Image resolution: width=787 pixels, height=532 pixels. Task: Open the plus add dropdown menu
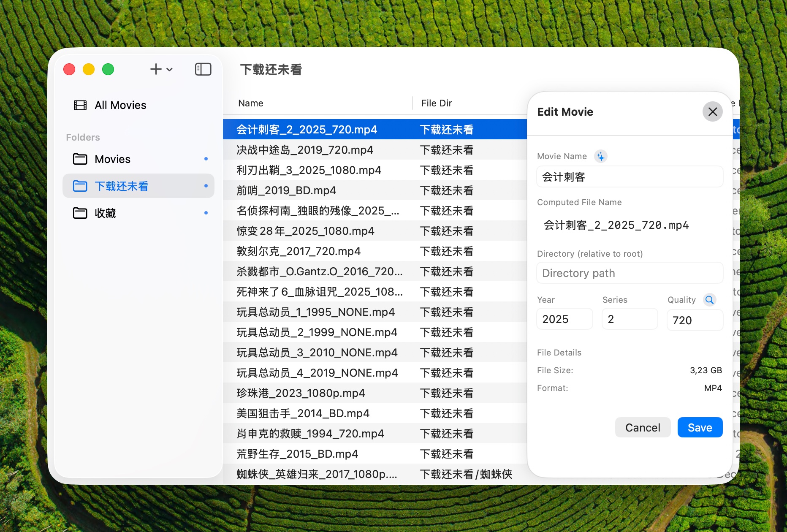point(161,69)
